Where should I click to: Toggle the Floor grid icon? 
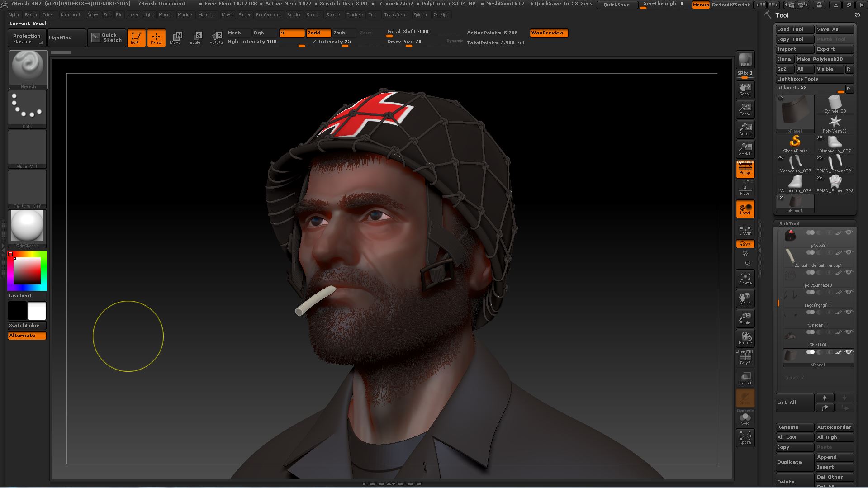coord(745,189)
